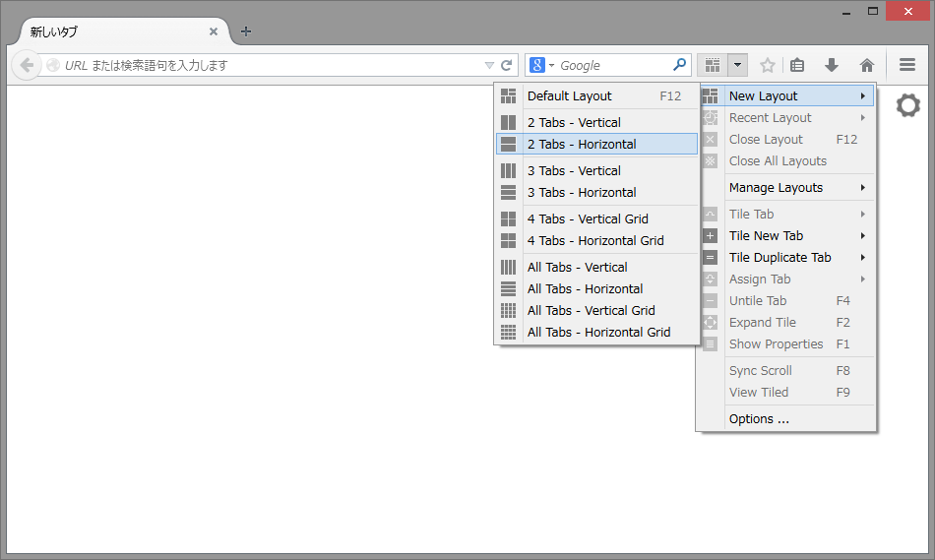Select All Tabs - Horizontal Grid layout
935x560 pixels.
(x=597, y=333)
